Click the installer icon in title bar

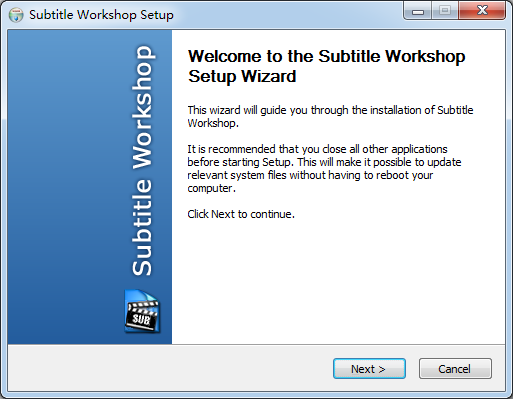pyautogui.click(x=16, y=15)
